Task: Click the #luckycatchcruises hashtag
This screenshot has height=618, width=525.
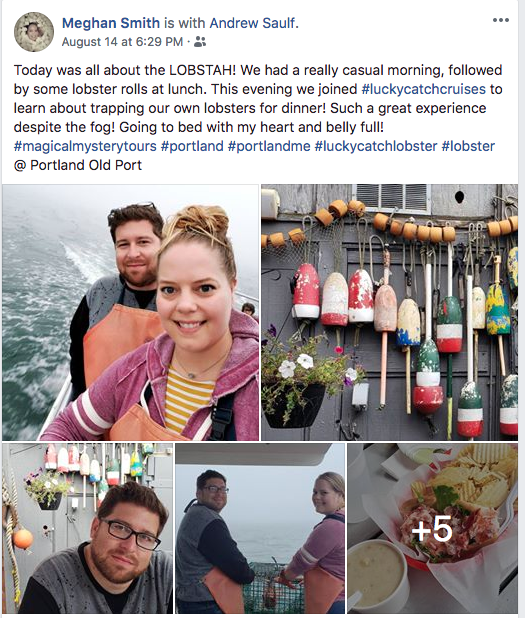Action: click(x=424, y=89)
